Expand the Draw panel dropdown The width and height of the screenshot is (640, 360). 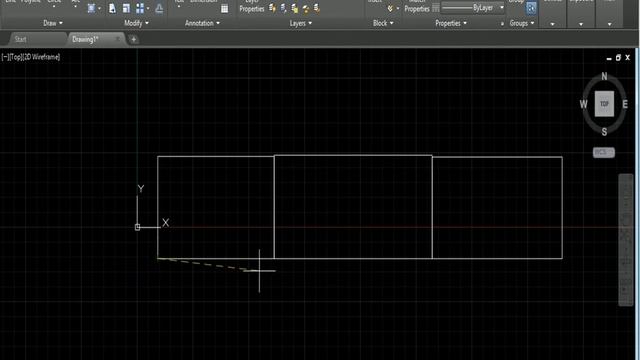[x=53, y=23]
